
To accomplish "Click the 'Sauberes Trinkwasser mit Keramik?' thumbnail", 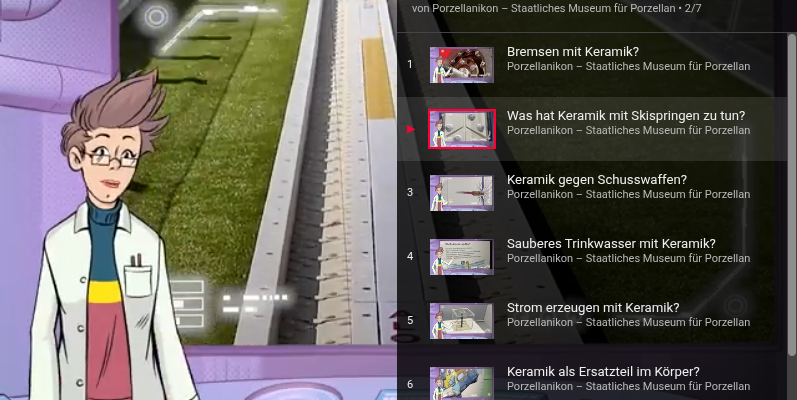I will [x=462, y=257].
